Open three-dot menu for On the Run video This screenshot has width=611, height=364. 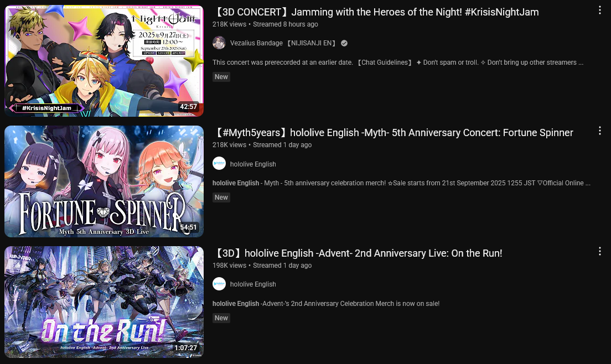tap(600, 252)
